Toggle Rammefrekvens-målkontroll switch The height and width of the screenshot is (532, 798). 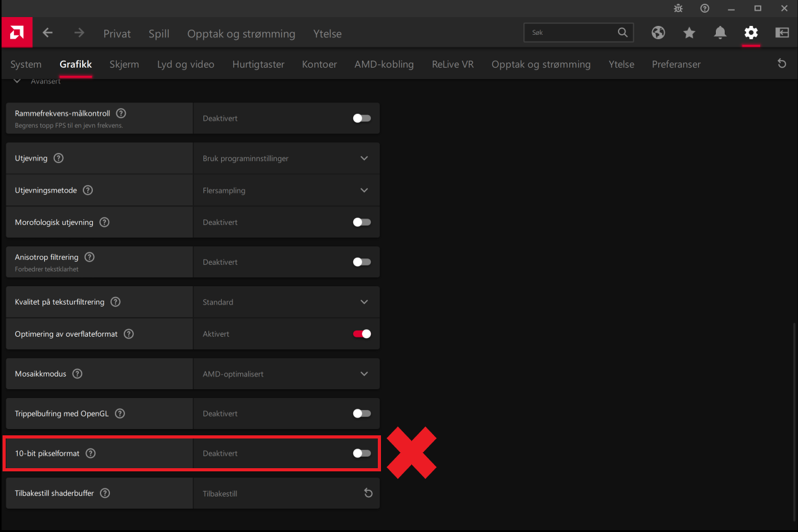coord(362,118)
